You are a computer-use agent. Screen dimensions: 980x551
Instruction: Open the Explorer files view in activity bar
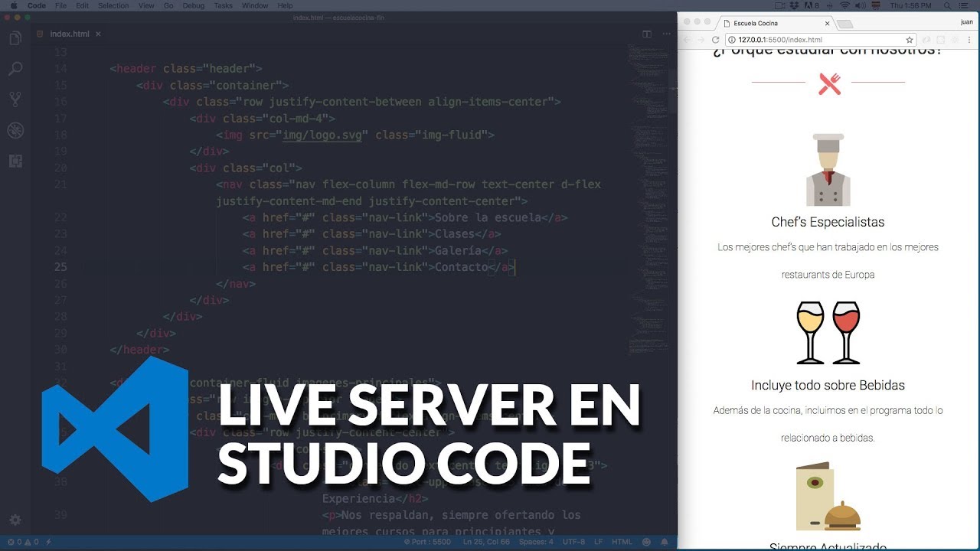point(15,37)
